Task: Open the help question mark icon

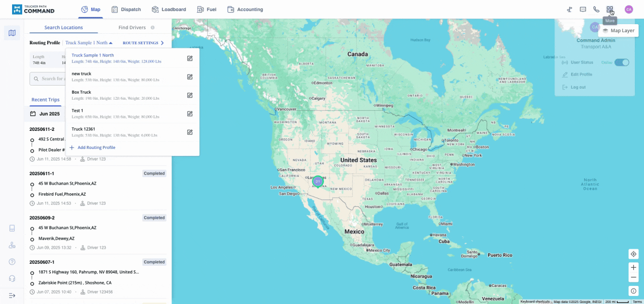Action: pyautogui.click(x=12, y=262)
